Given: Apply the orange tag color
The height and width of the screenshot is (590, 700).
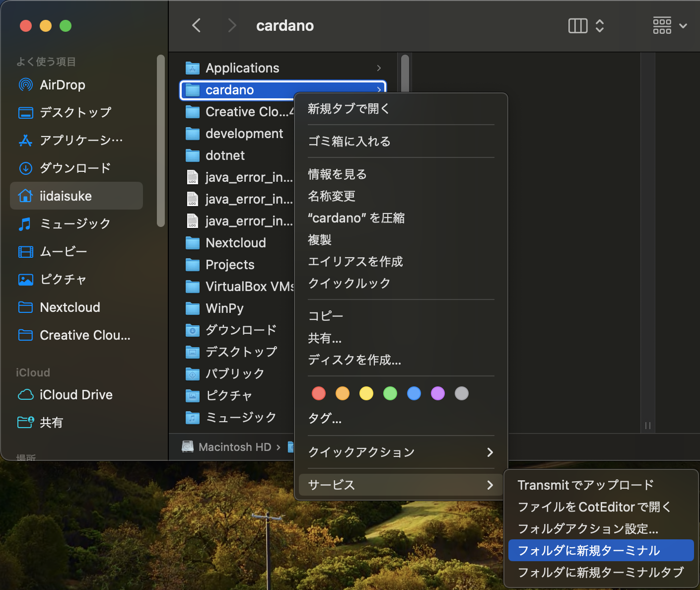Looking at the screenshot, I should pyautogui.click(x=343, y=394).
